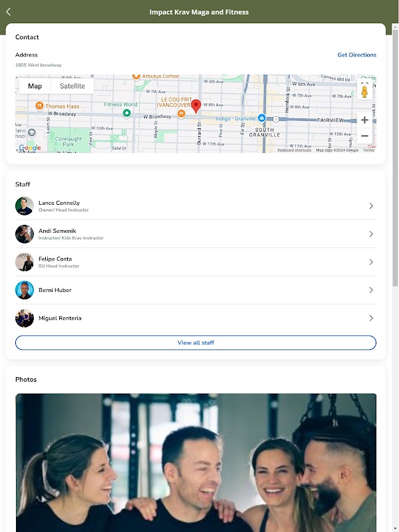Click the Fitness World map marker
The width and height of the screenshot is (399, 532).
click(x=126, y=112)
